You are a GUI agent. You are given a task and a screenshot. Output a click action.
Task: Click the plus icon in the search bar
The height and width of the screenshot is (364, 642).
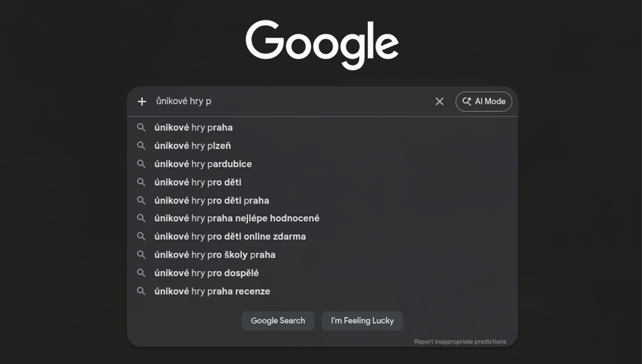(142, 101)
